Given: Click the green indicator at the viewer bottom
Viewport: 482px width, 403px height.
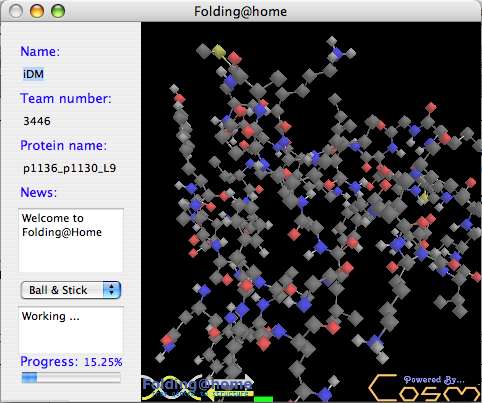Looking at the screenshot, I should [x=263, y=399].
